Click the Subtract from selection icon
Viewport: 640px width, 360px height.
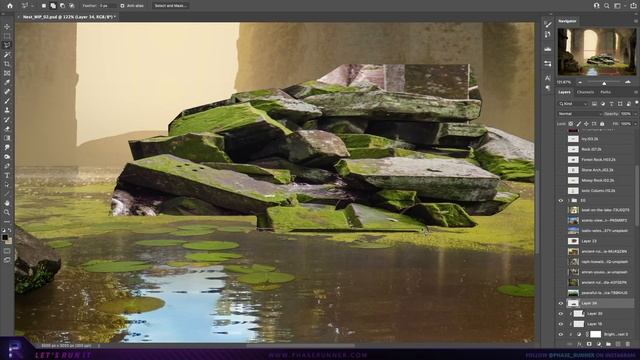[x=62, y=6]
